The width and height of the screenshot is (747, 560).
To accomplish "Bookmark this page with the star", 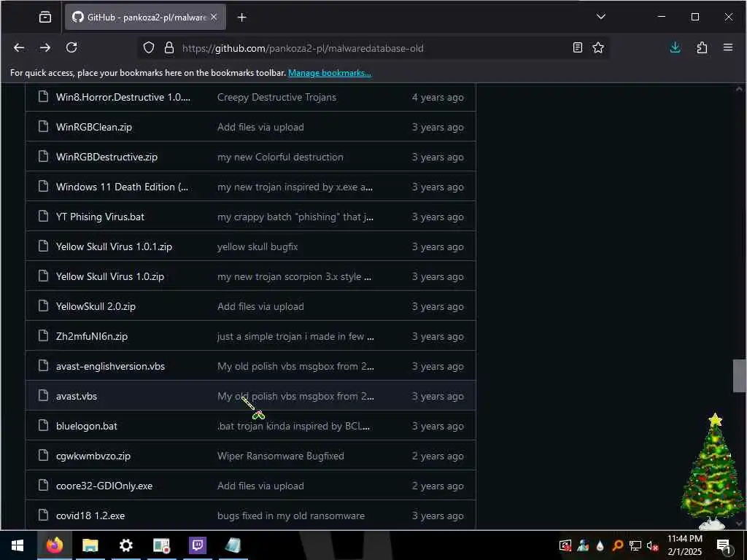I will 598,47.
